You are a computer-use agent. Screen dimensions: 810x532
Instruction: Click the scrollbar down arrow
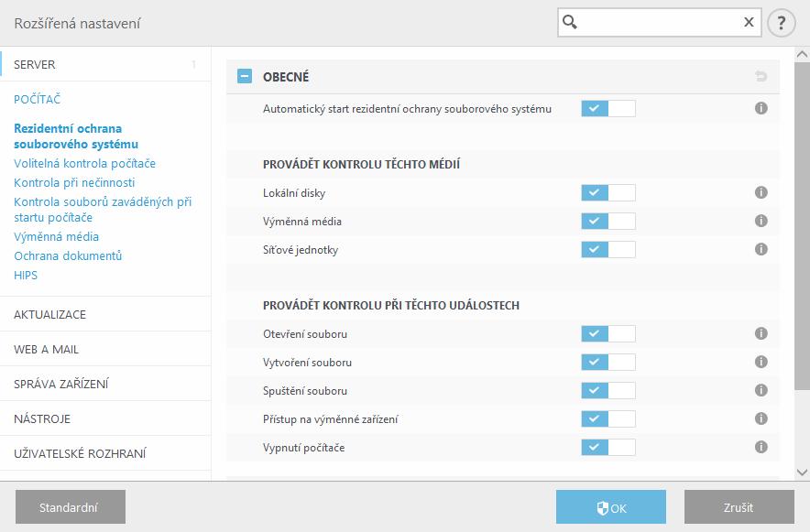pos(802,472)
